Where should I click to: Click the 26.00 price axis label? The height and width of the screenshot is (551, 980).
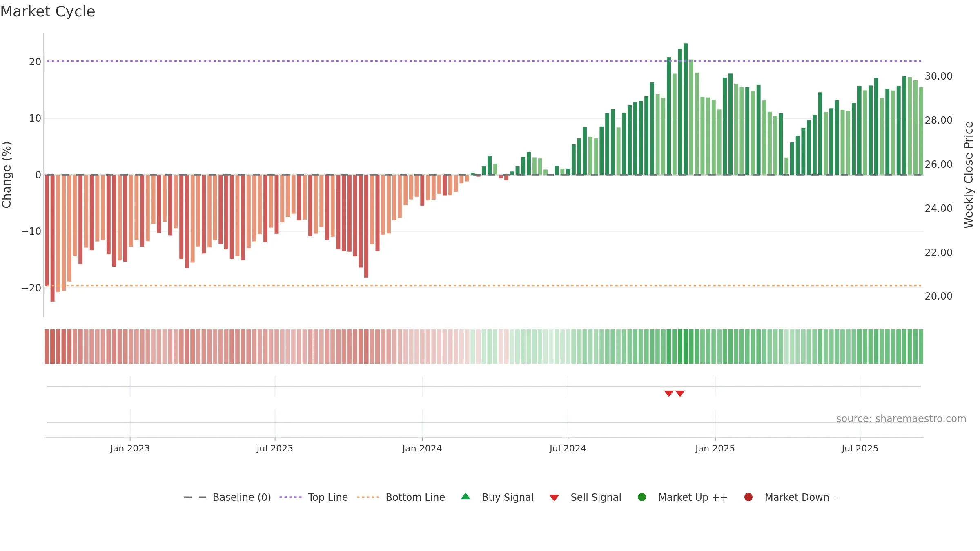pyautogui.click(x=938, y=164)
